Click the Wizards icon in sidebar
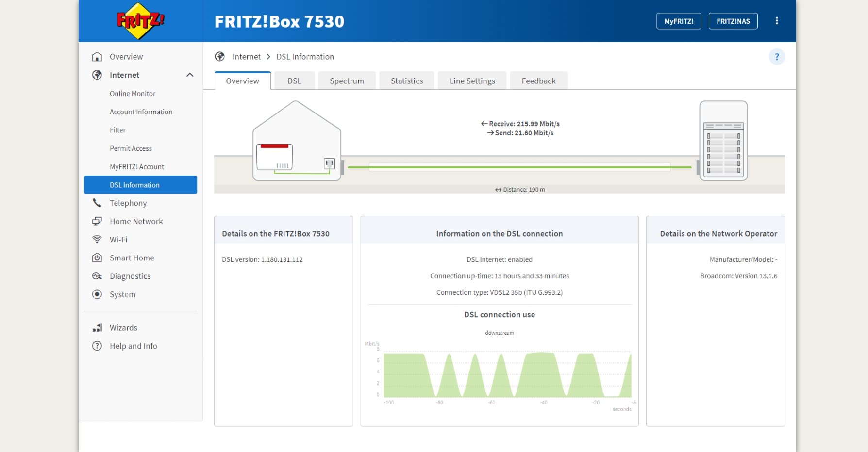This screenshot has height=452, width=868. click(97, 328)
